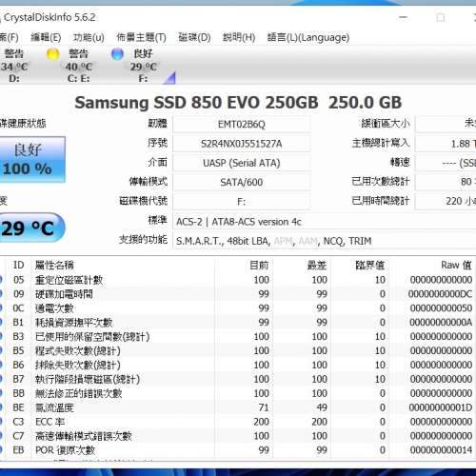Click the serial number S2R4NX0J551527A

click(x=242, y=144)
